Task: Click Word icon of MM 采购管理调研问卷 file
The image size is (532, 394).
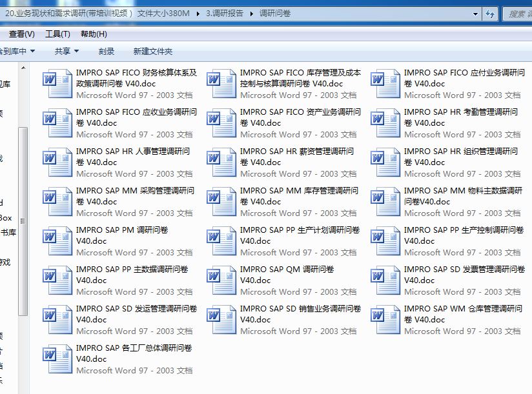Action: pos(57,202)
